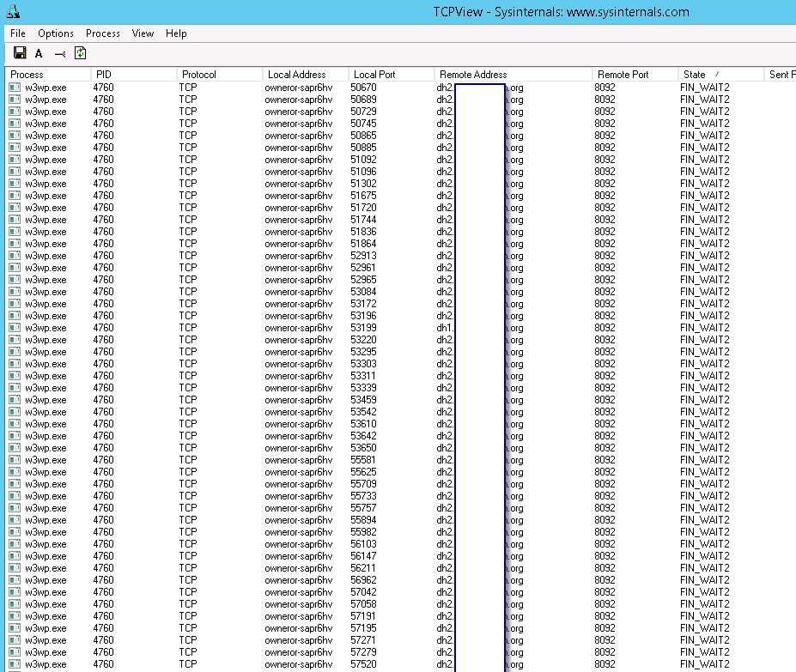Sort by the Process column header
The image size is (796, 672).
48,75
